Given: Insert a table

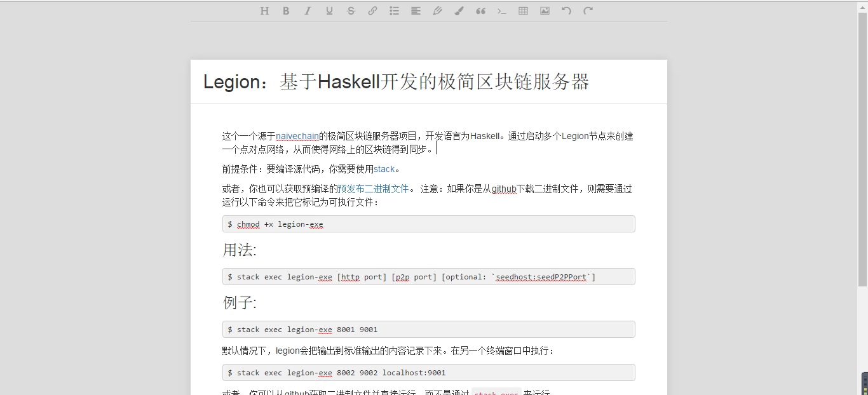Looking at the screenshot, I should [523, 11].
